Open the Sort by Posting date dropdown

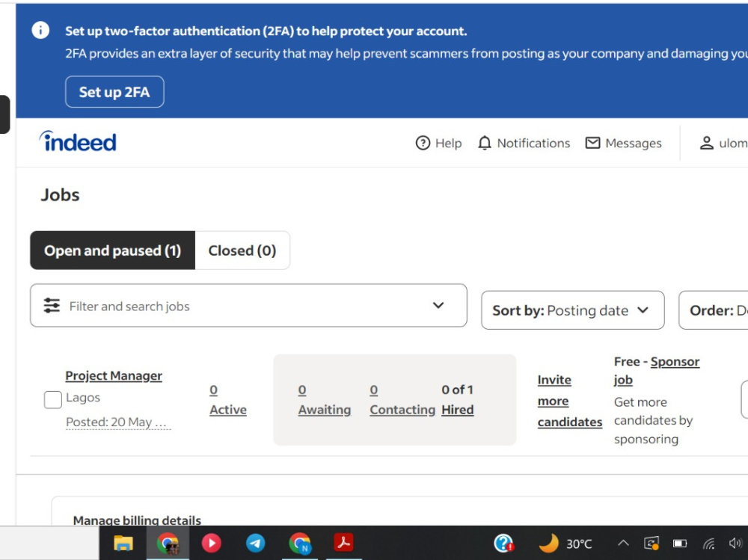pyautogui.click(x=572, y=310)
